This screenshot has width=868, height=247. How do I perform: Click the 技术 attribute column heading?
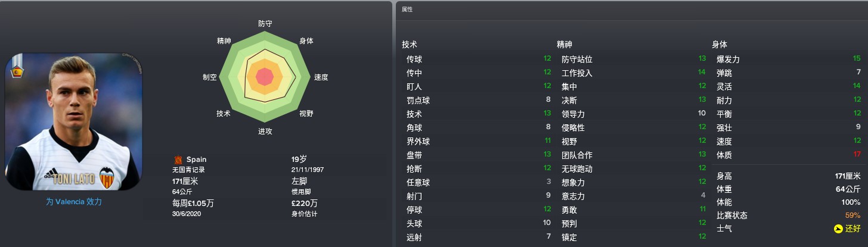[x=410, y=45]
